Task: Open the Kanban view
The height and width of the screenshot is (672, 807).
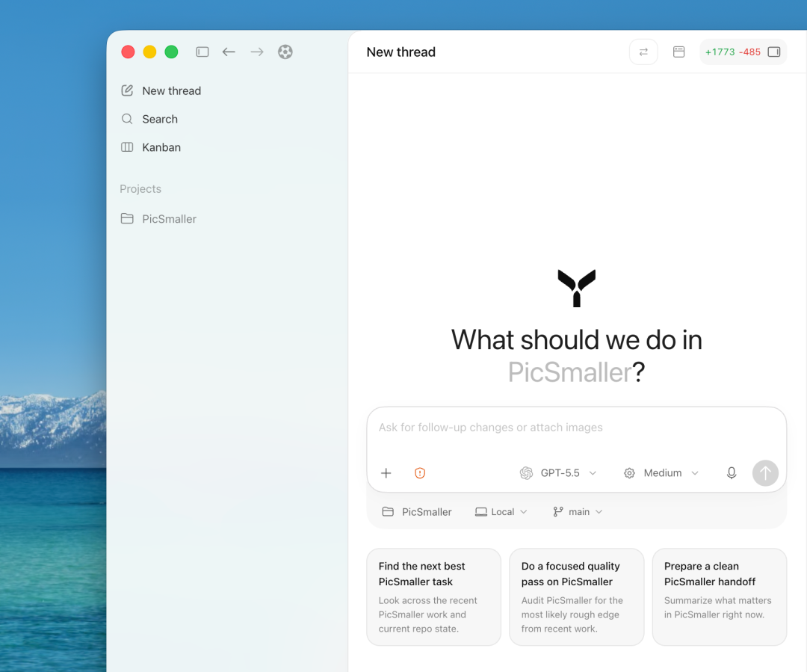Action: coord(151,147)
